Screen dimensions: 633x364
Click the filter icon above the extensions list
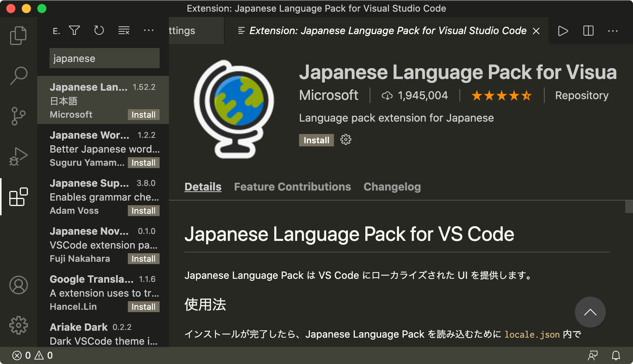coord(74,30)
